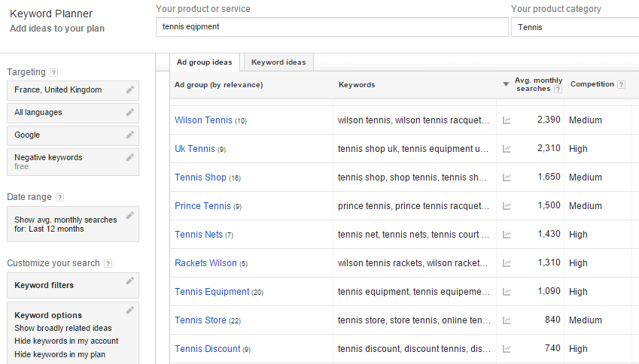Show trend chart for Prince Tennis
The height and width of the screenshot is (364, 639).
point(507,206)
